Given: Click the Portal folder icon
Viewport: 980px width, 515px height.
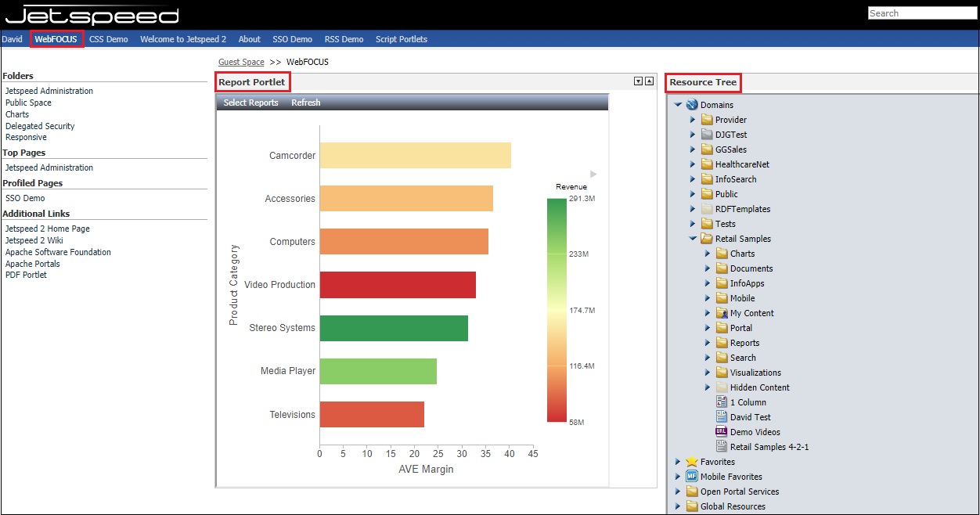Looking at the screenshot, I should pos(722,328).
